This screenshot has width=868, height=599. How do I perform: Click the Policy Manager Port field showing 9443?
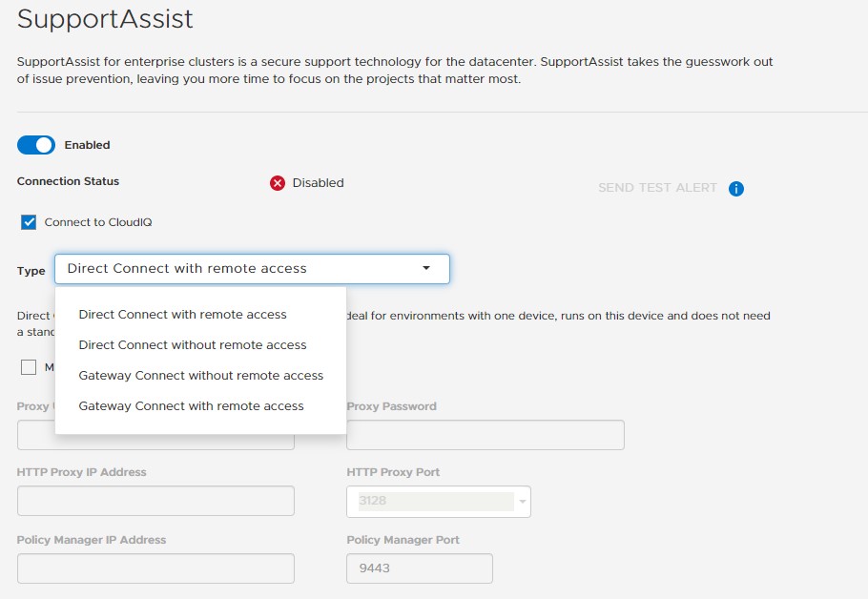point(420,568)
